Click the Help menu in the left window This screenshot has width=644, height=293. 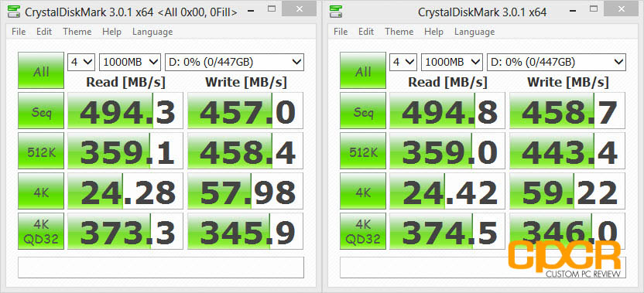tap(111, 32)
